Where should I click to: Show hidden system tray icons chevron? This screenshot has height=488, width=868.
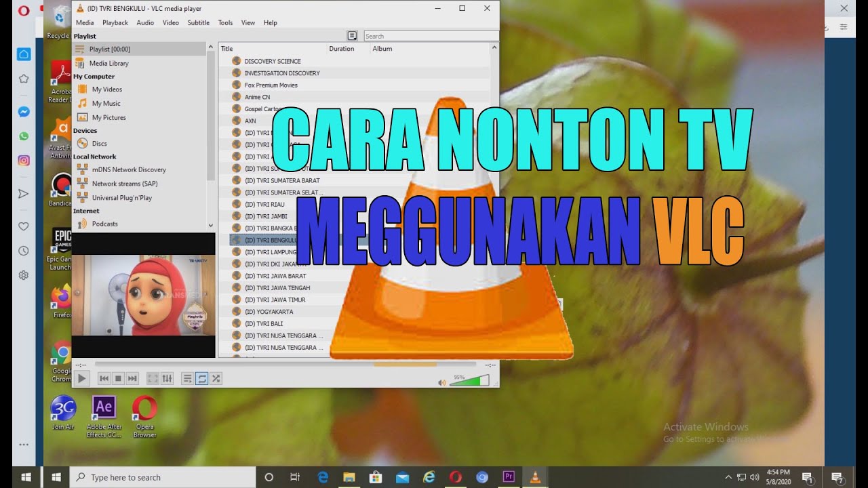click(x=728, y=477)
